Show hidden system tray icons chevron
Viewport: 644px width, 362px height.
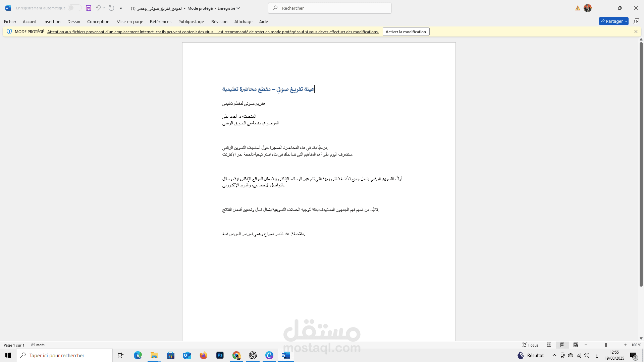554,355
